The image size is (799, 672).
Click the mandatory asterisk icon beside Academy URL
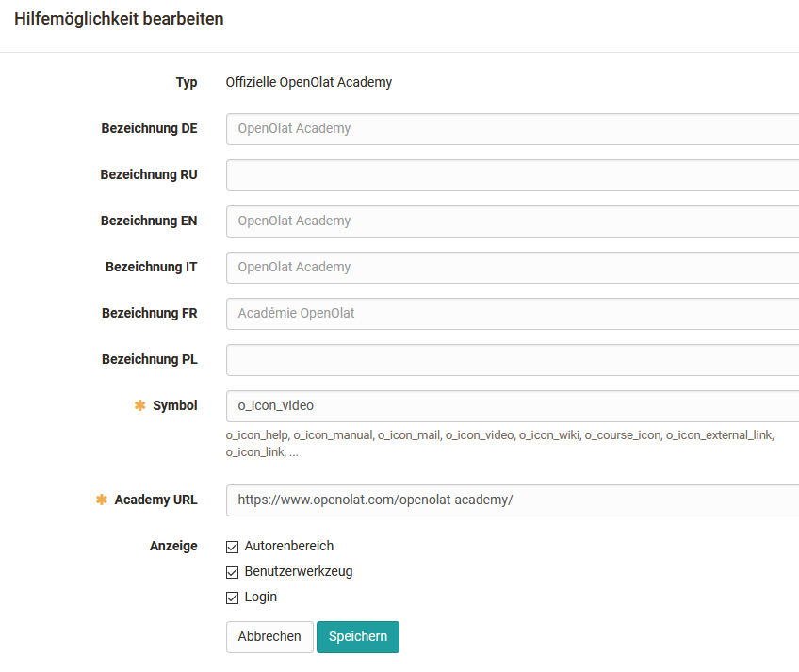coord(102,500)
